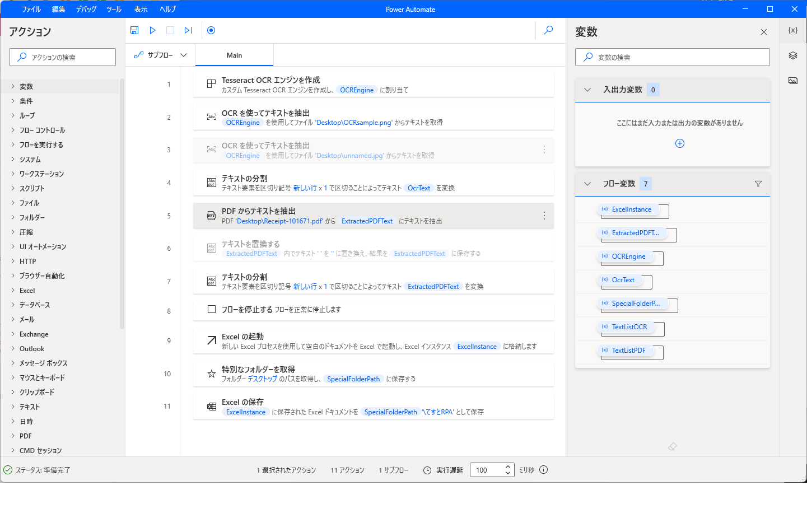807x532 pixels.
Task: Click the Excel の起動 arrow icon
Action: coord(212,340)
